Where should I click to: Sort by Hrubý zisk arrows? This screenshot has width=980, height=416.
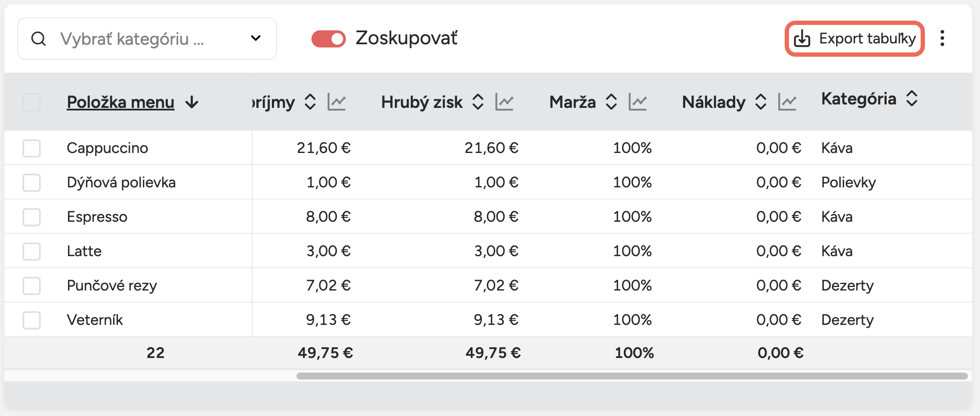point(478,102)
